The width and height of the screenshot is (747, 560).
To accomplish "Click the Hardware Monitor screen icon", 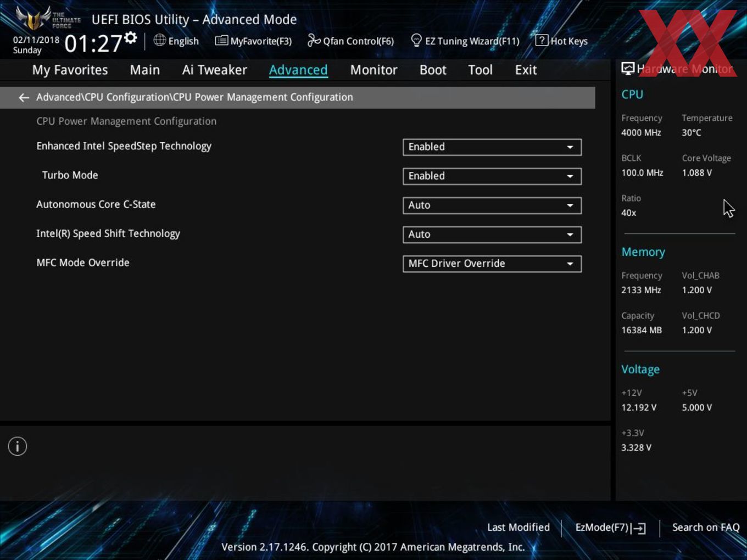I will 628,69.
